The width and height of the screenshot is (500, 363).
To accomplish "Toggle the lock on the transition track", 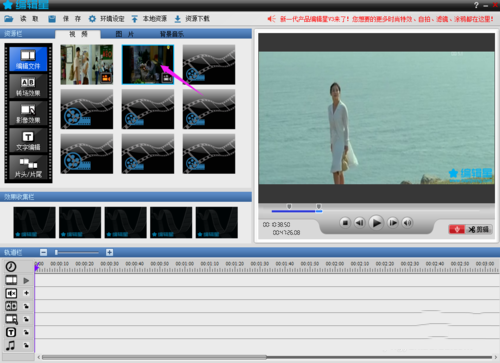I will (x=26, y=306).
